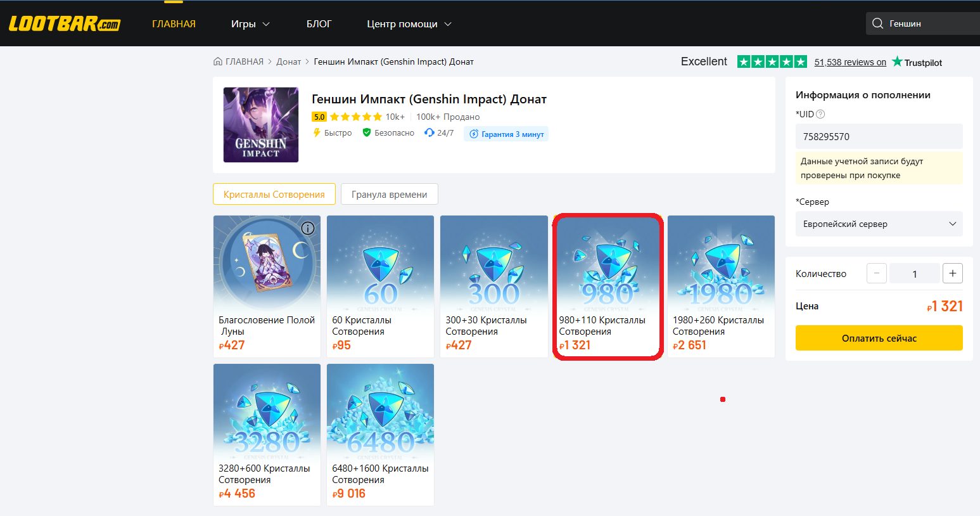Select the Благословение Полой Луны product card

tap(267, 287)
